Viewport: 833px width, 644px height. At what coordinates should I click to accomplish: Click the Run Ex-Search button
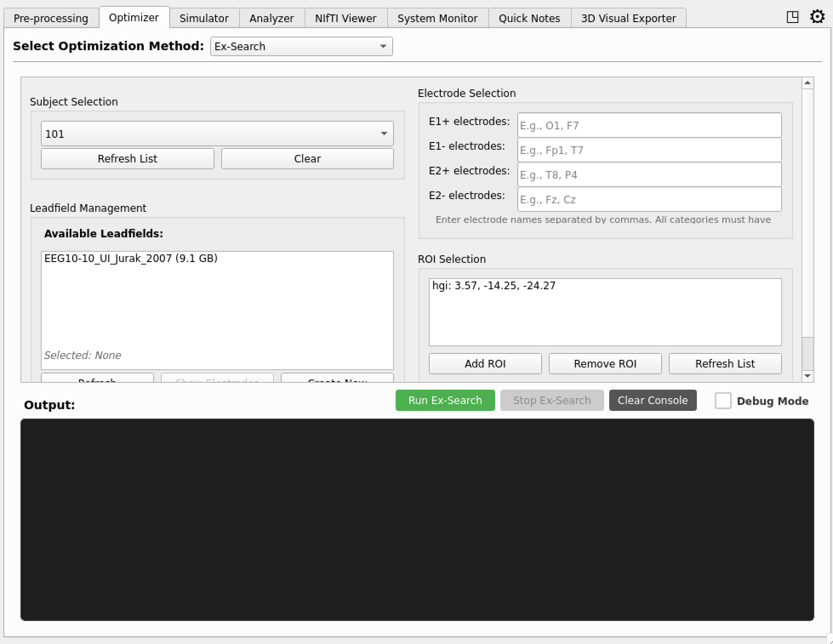point(445,400)
